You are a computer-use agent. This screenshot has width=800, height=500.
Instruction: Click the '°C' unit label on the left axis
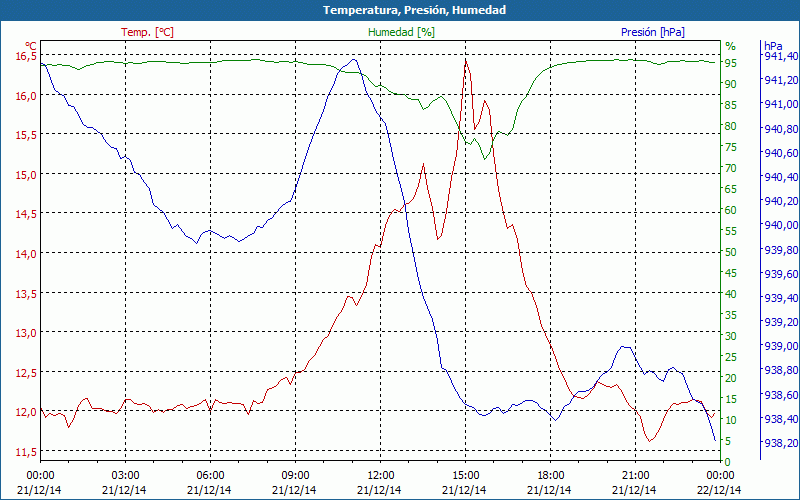(31, 45)
